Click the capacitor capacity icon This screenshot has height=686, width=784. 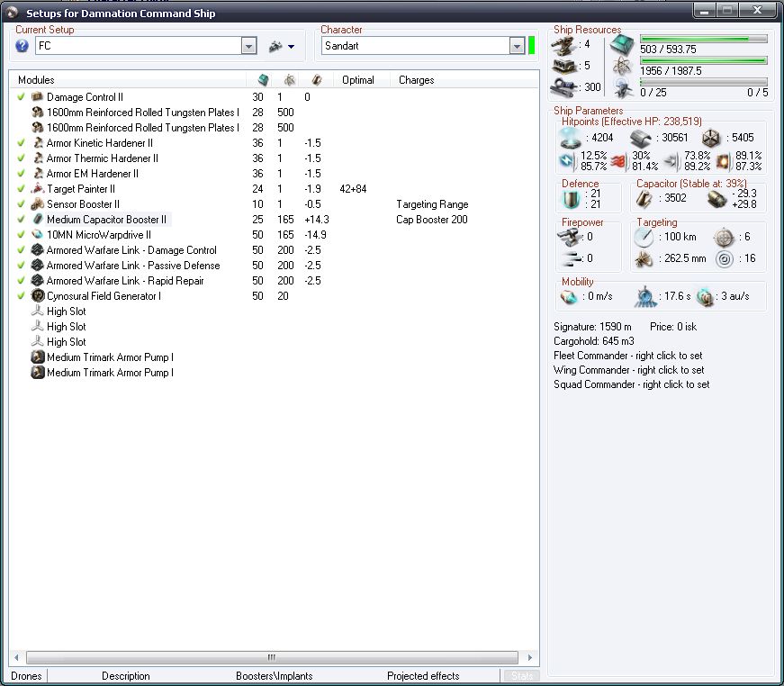tap(644, 199)
